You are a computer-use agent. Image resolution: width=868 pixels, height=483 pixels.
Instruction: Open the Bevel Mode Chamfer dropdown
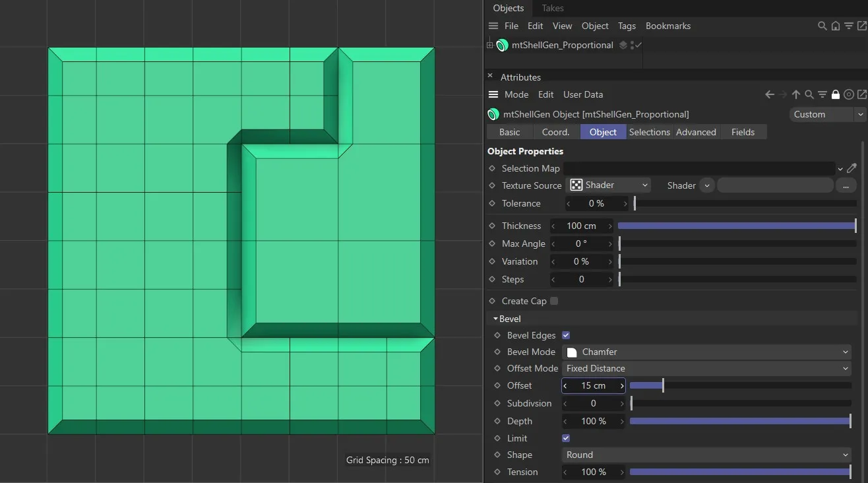pyautogui.click(x=707, y=352)
